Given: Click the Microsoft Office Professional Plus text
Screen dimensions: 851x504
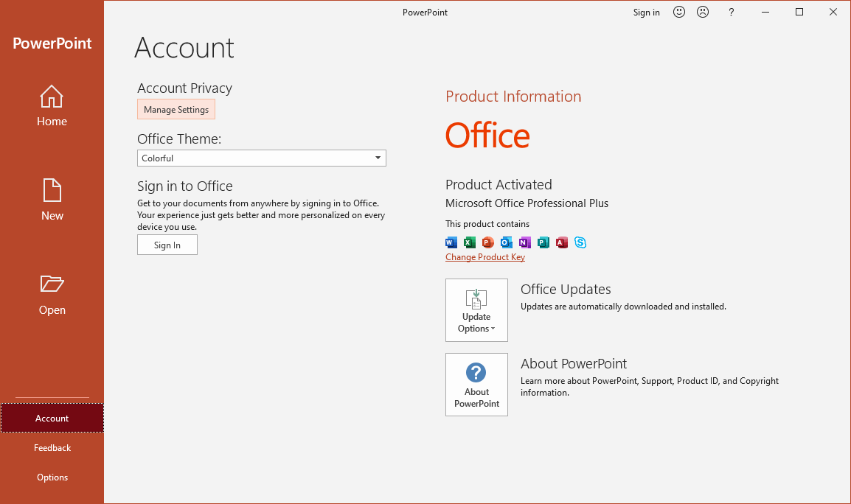Looking at the screenshot, I should coord(527,203).
